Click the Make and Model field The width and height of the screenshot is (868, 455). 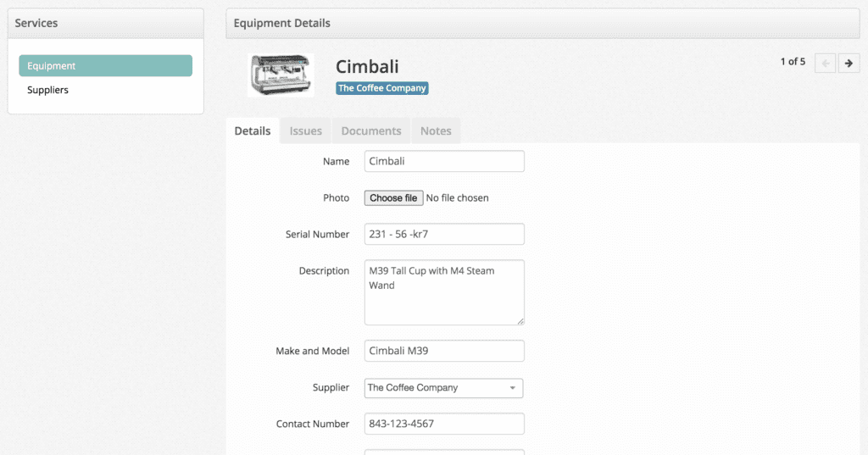(x=444, y=351)
